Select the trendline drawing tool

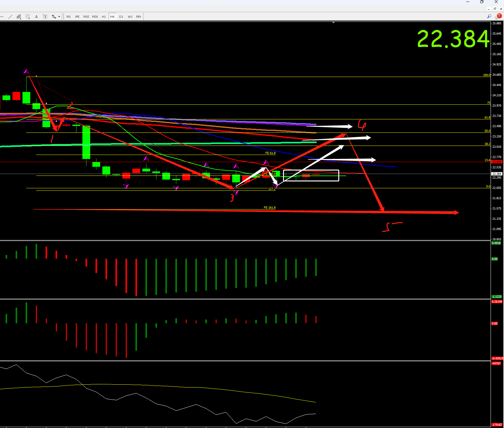pos(10,17)
